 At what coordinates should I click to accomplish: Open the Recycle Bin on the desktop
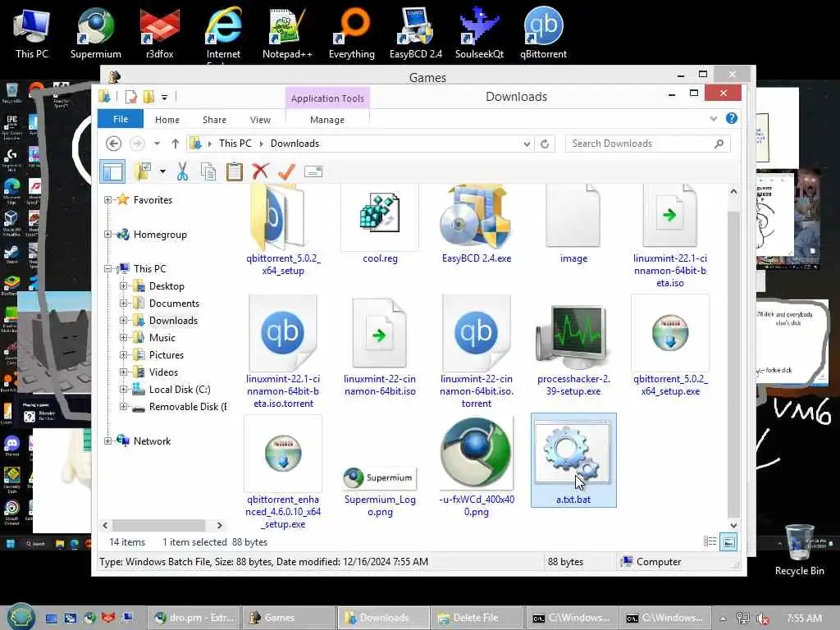click(x=799, y=550)
